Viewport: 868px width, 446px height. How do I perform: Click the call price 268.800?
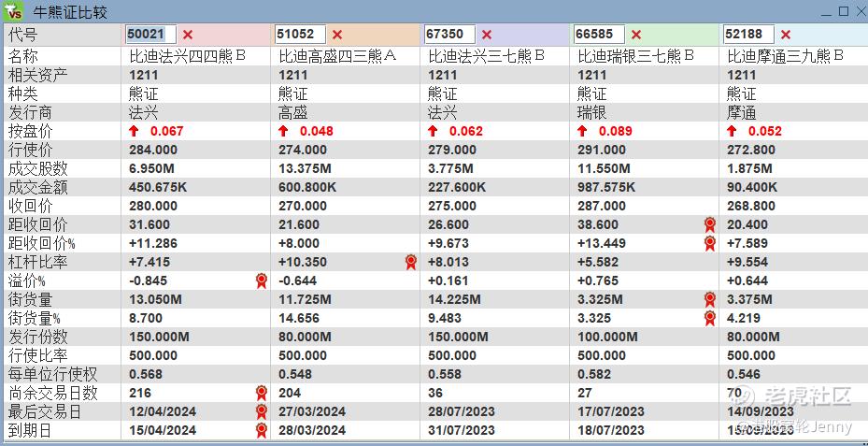[751, 206]
